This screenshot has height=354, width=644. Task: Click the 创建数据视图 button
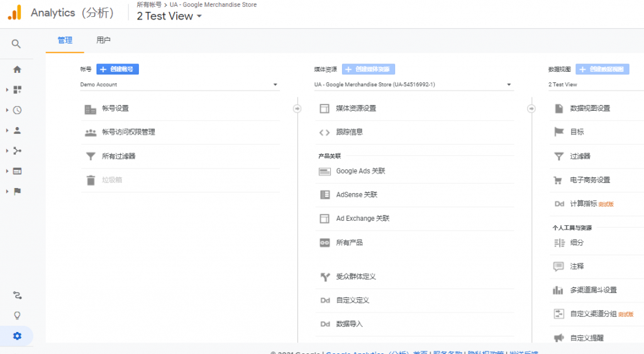[x=602, y=69]
